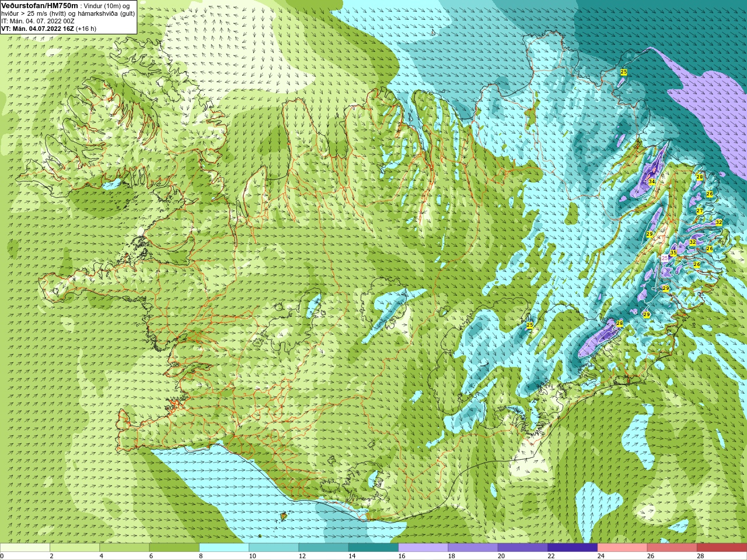Select the yellow gust label reading 35

pos(673,253)
